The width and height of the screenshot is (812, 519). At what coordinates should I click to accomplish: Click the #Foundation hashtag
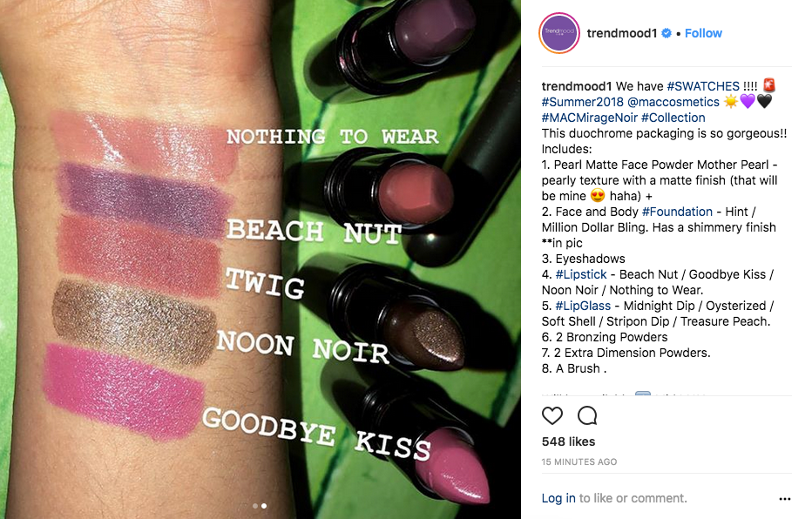pos(677,212)
